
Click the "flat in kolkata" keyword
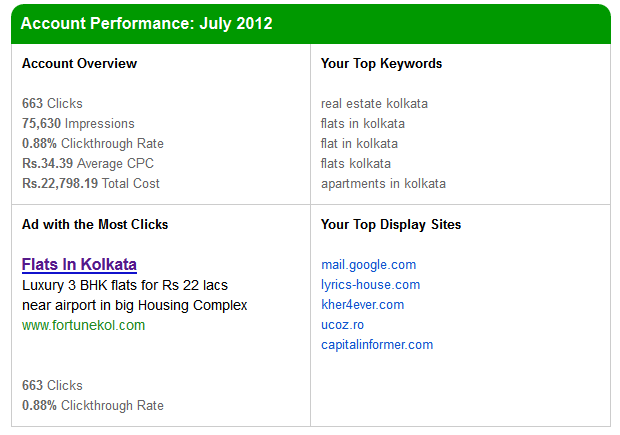(359, 143)
